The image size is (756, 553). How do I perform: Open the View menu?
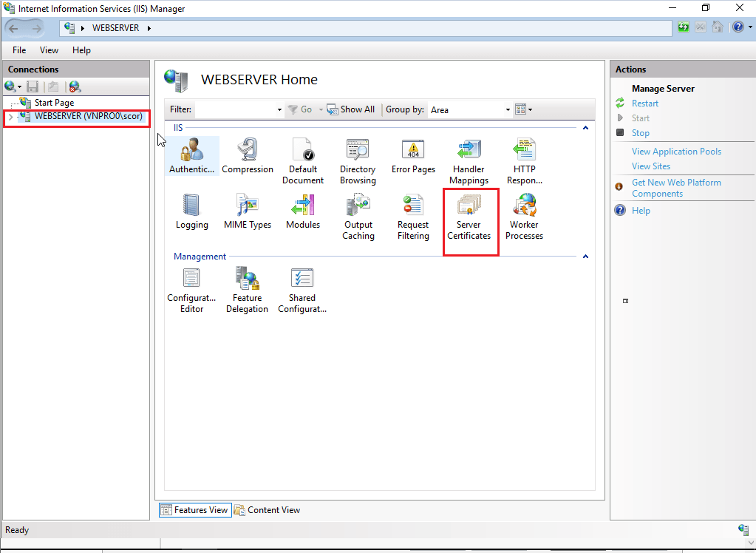tap(50, 50)
